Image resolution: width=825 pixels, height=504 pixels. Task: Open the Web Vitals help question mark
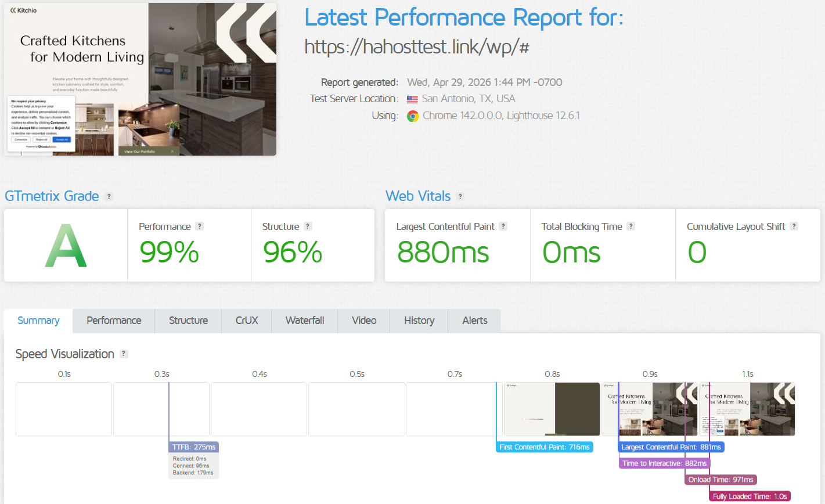click(460, 197)
